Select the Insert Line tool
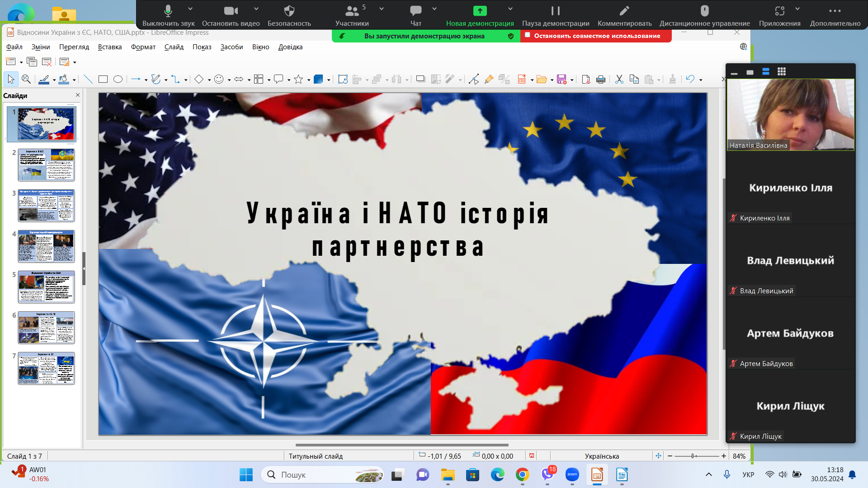 pyautogui.click(x=88, y=80)
